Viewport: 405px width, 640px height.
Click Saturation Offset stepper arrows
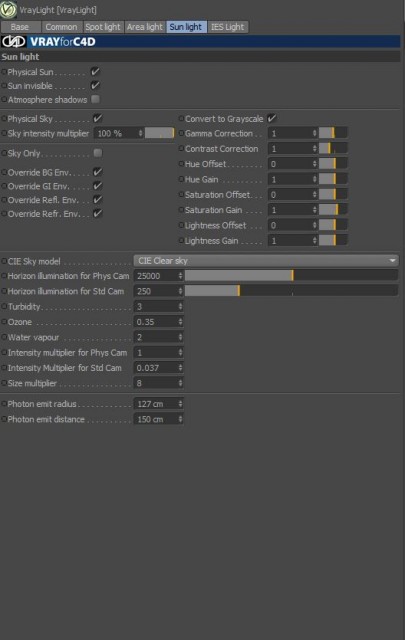[314, 194]
